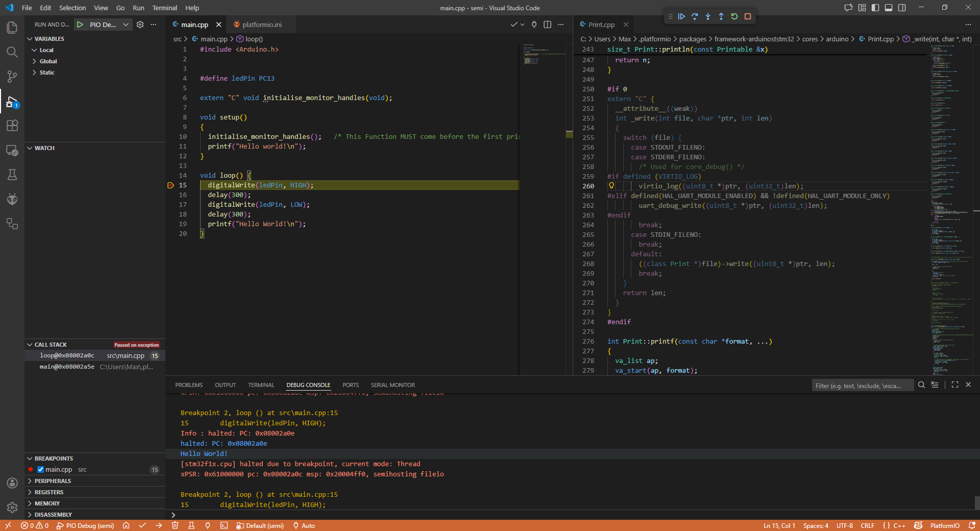
Task: Restart the debug session
Action: [x=734, y=16]
